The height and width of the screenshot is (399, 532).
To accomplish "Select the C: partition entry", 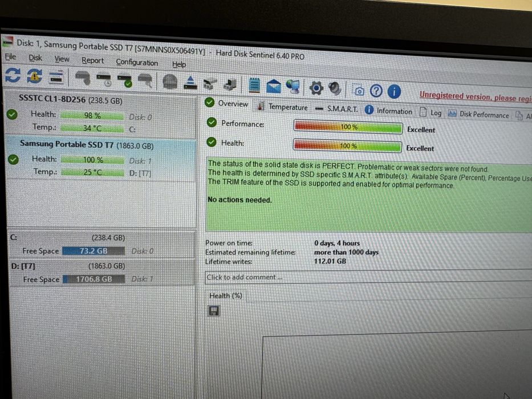I will [x=102, y=245].
